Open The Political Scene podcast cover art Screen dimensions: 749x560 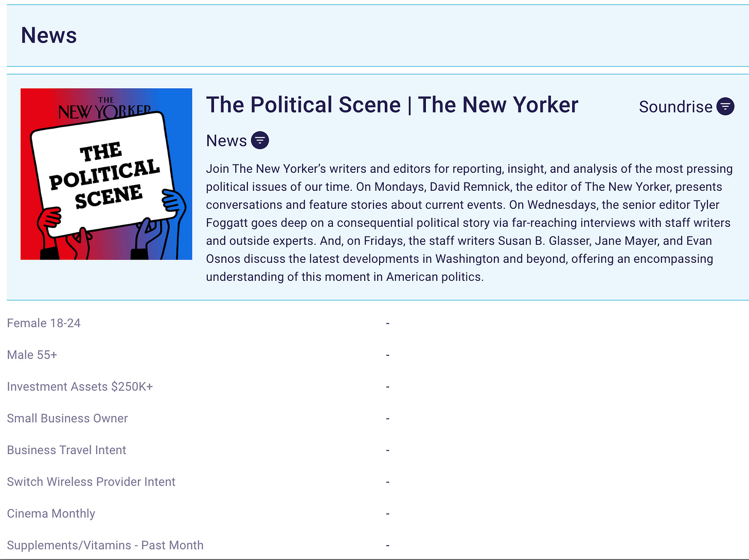pos(106,174)
